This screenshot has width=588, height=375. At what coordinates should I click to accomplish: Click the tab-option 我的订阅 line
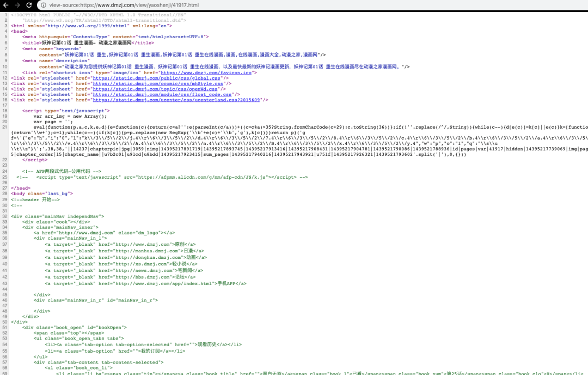pyautogui.click(x=115, y=351)
